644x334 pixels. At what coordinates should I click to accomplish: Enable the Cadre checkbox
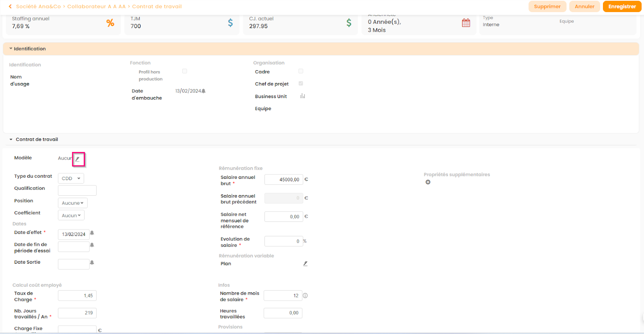pos(301,71)
